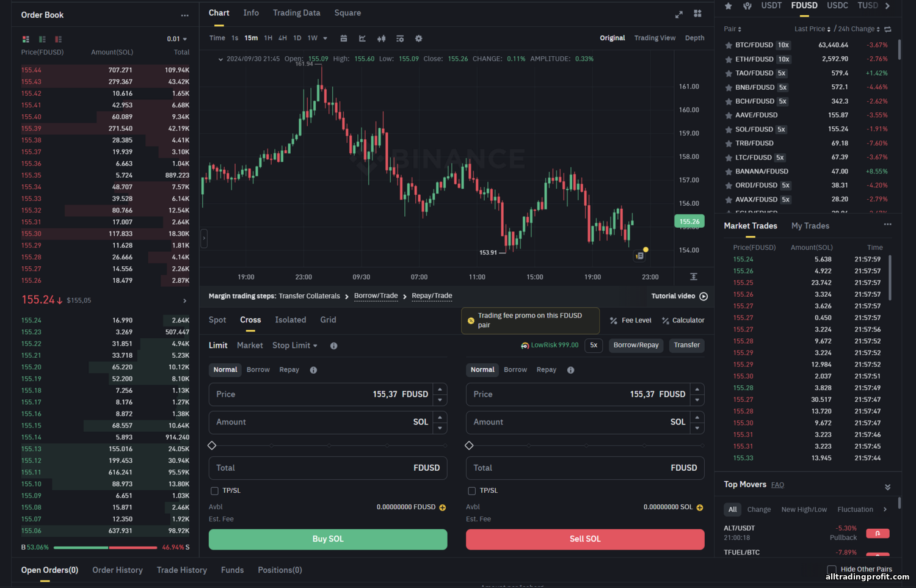This screenshot has width=916, height=588.
Task: Open Borrow/Repay dialog
Action: pos(636,346)
